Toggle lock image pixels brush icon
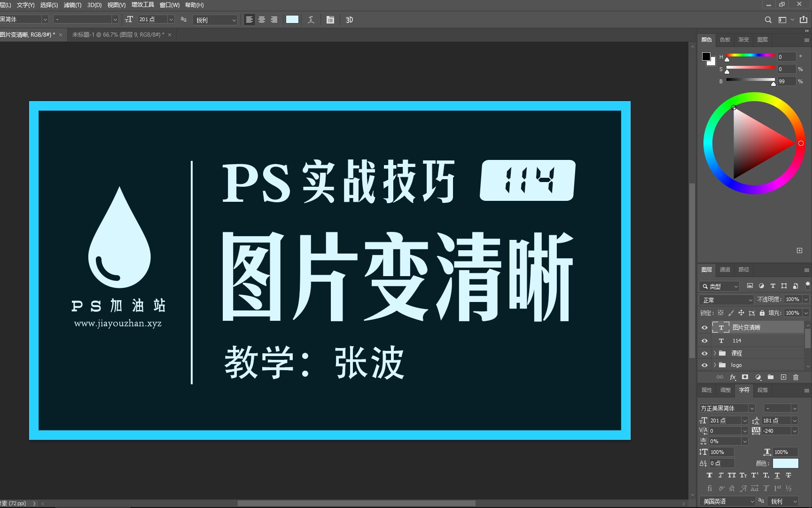Viewport: 812px width, 508px height. (731, 313)
